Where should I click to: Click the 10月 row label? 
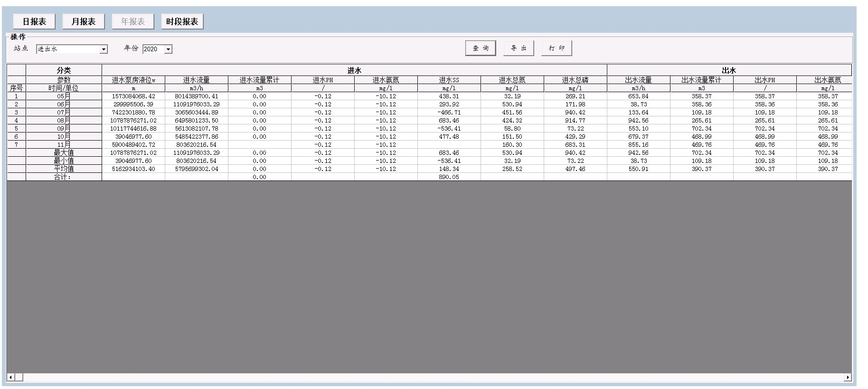pos(64,136)
